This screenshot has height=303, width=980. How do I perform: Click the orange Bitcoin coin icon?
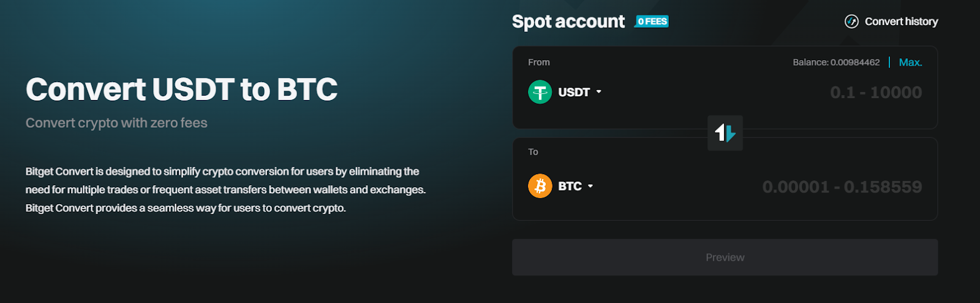[540, 186]
